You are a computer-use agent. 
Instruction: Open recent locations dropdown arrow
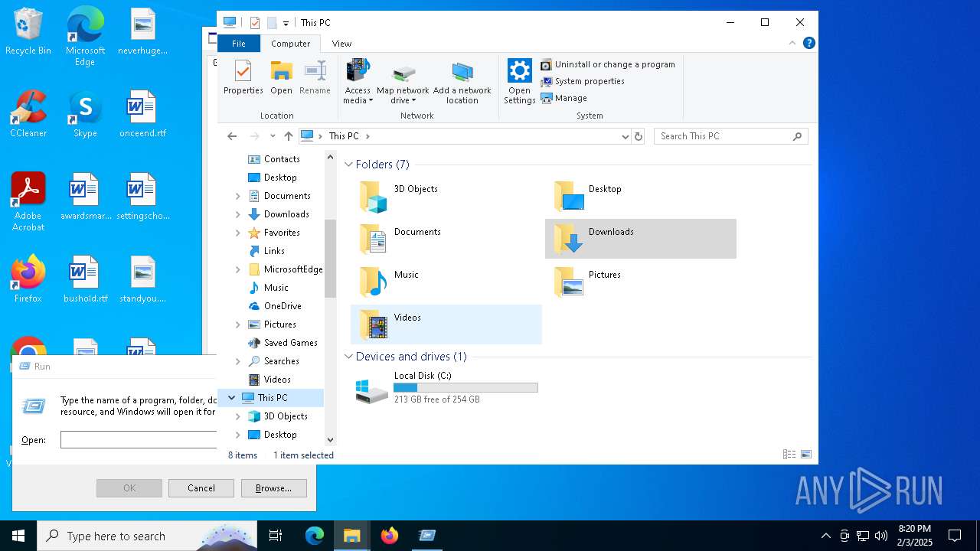[x=273, y=136]
